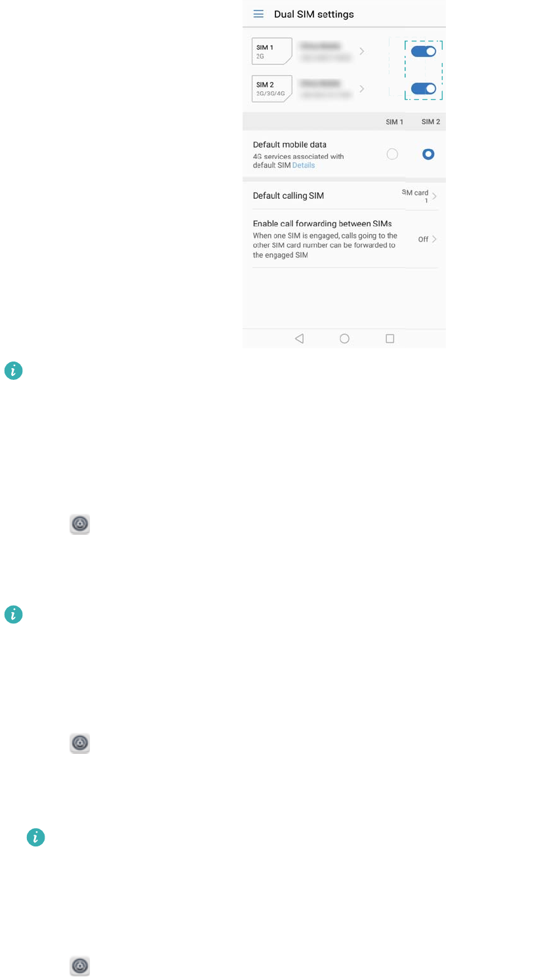Open the call forwarding Off chevron

tap(435, 239)
